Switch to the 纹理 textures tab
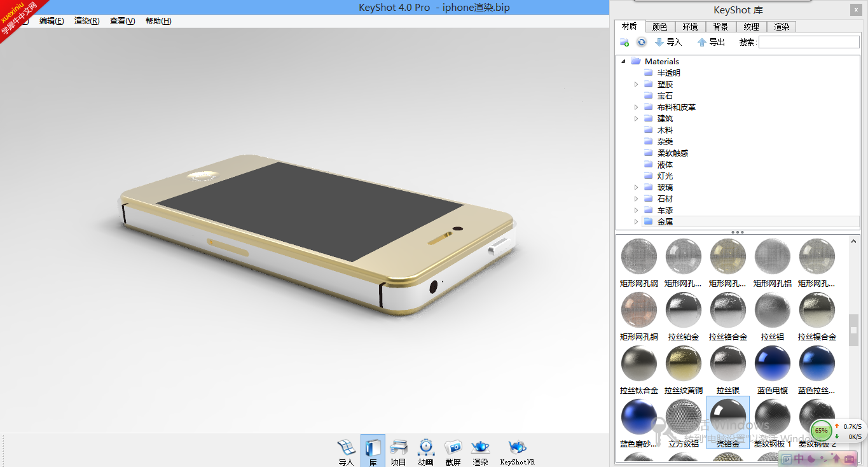 pos(752,27)
